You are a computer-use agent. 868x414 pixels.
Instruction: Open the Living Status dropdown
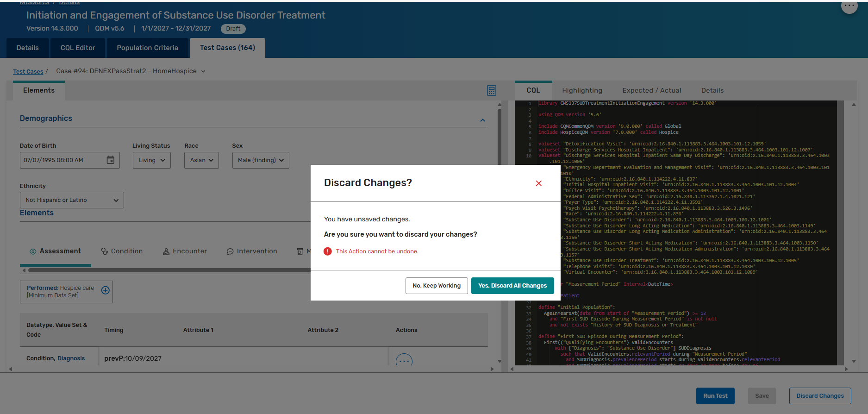coord(151,160)
